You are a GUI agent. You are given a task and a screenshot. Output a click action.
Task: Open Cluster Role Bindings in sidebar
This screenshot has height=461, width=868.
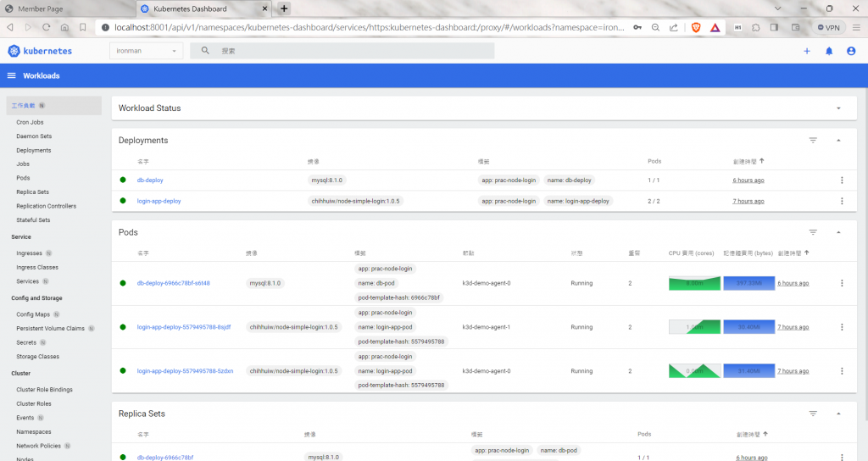[x=44, y=390]
